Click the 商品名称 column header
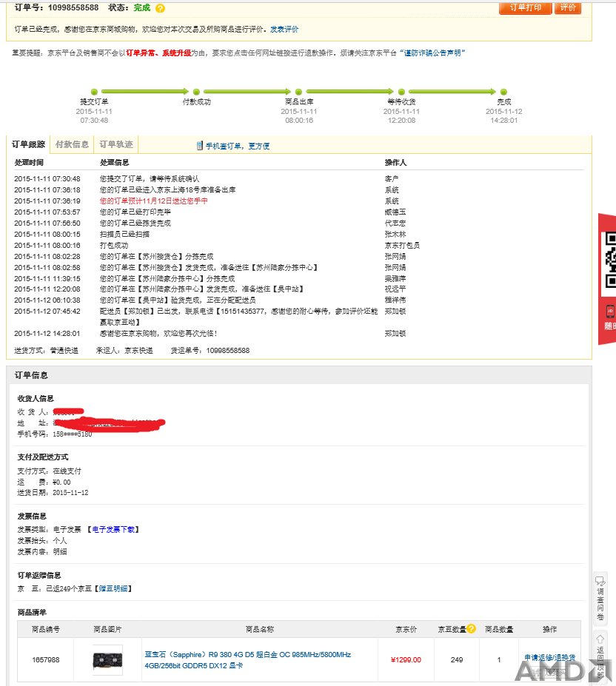This screenshot has width=616, height=686. click(x=260, y=629)
